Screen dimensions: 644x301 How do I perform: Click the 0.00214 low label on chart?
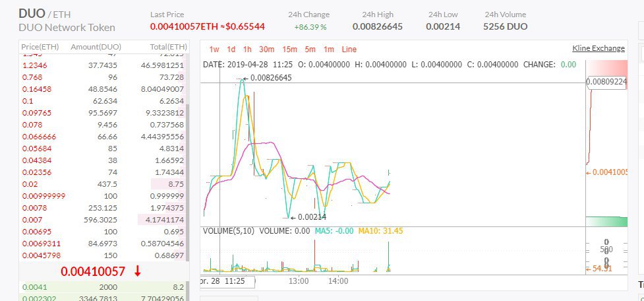[311, 217]
